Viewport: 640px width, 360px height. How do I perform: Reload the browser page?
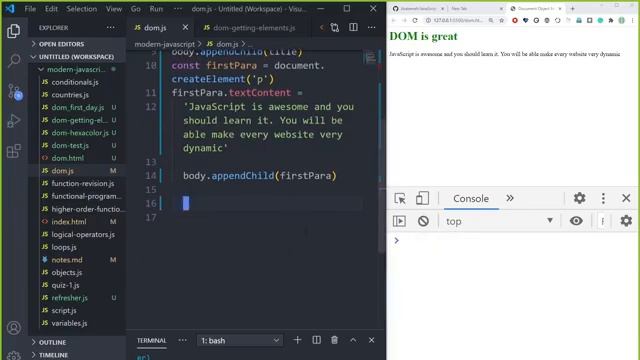point(415,20)
